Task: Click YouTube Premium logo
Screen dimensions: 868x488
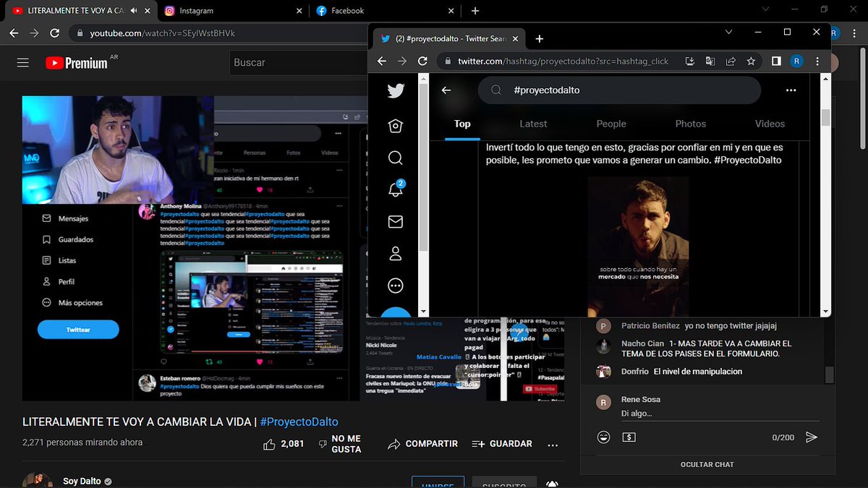Action: (76, 63)
